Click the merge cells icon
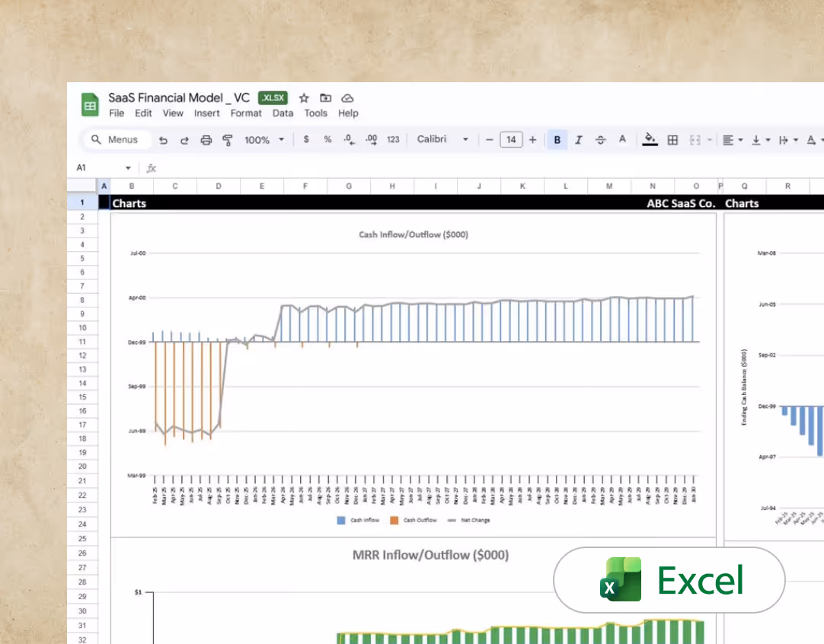This screenshot has width=824, height=644. click(x=695, y=140)
